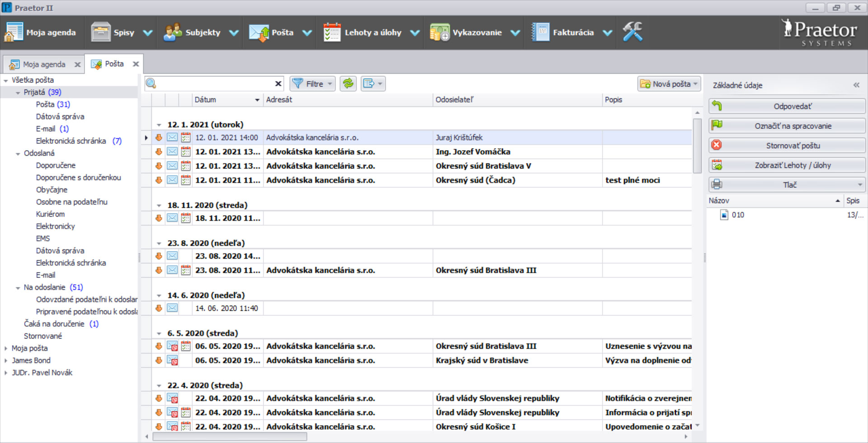Screen dimensions: 868x443
Task: Open the Fakturácia menu
Action: click(573, 33)
